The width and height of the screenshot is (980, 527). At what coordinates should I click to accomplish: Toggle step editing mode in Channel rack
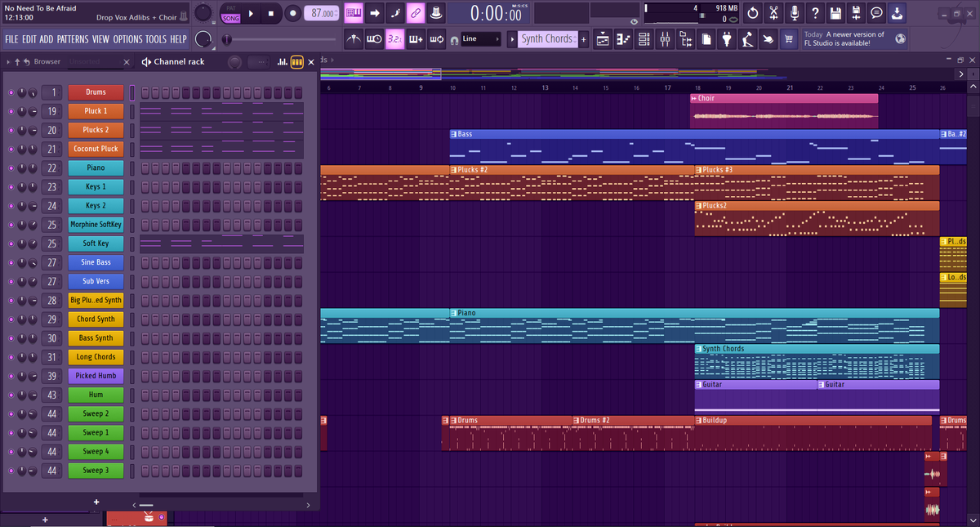pyautogui.click(x=296, y=62)
